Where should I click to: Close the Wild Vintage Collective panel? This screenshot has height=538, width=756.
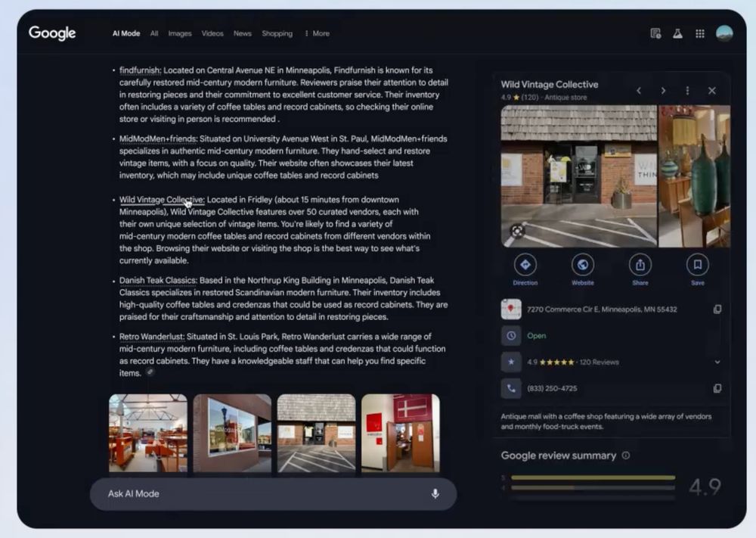point(712,91)
